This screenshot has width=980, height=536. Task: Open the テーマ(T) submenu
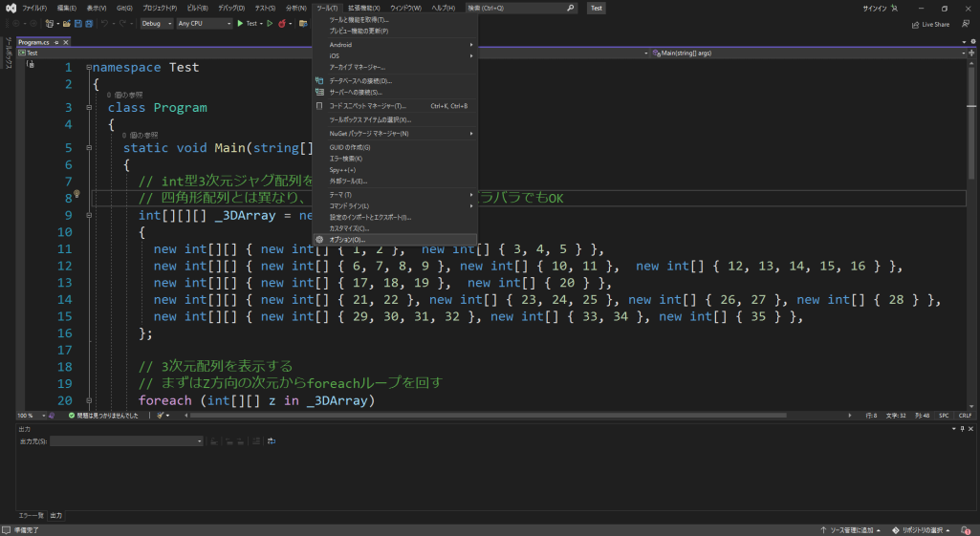395,195
